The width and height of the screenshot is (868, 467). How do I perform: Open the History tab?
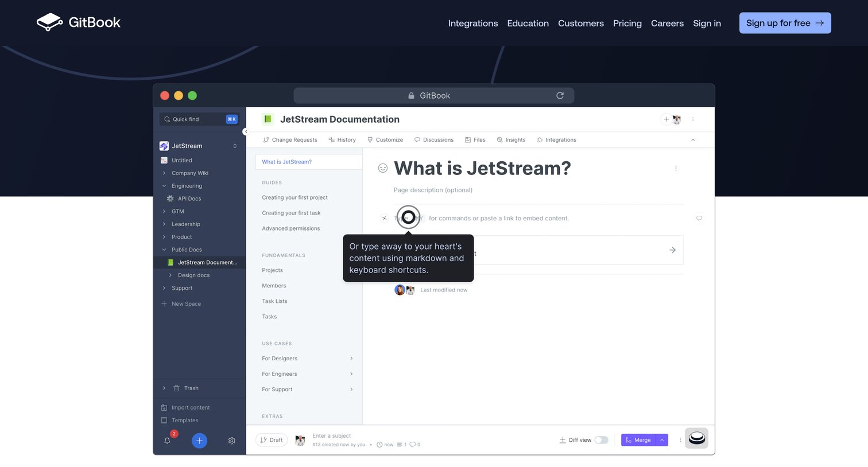click(x=342, y=140)
